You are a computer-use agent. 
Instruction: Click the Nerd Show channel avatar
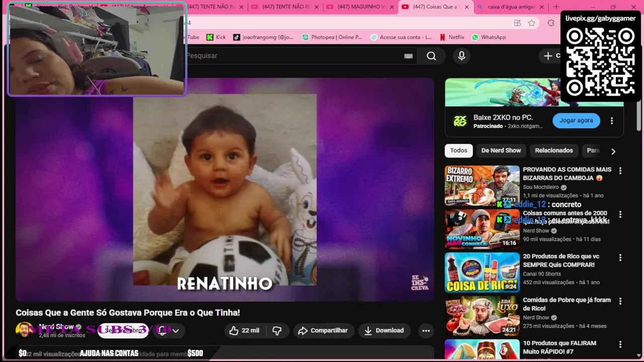point(24,330)
